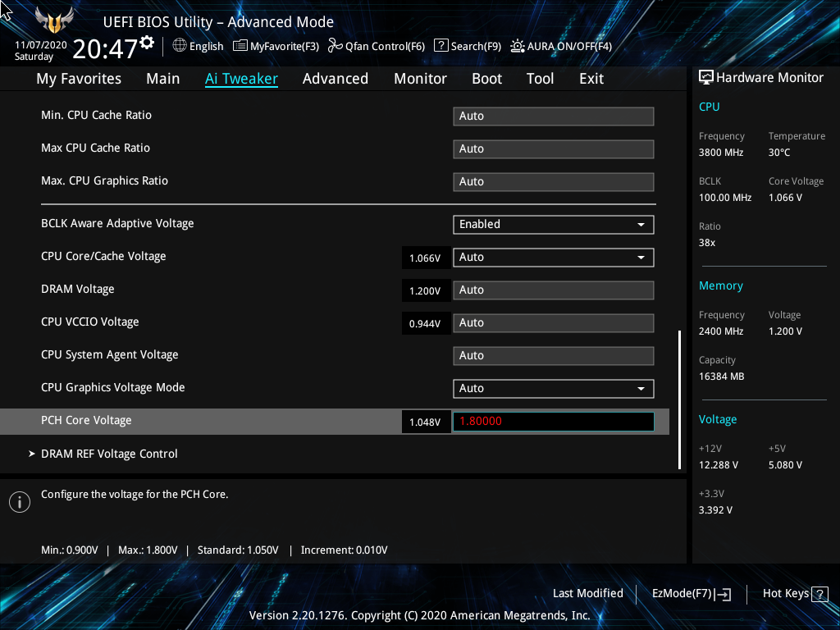Click the 38x Ratio value
The image size is (840, 630).
707,243
